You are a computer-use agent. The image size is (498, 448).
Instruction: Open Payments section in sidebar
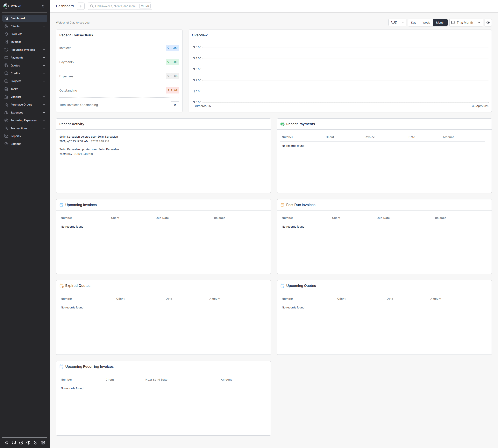click(17, 58)
